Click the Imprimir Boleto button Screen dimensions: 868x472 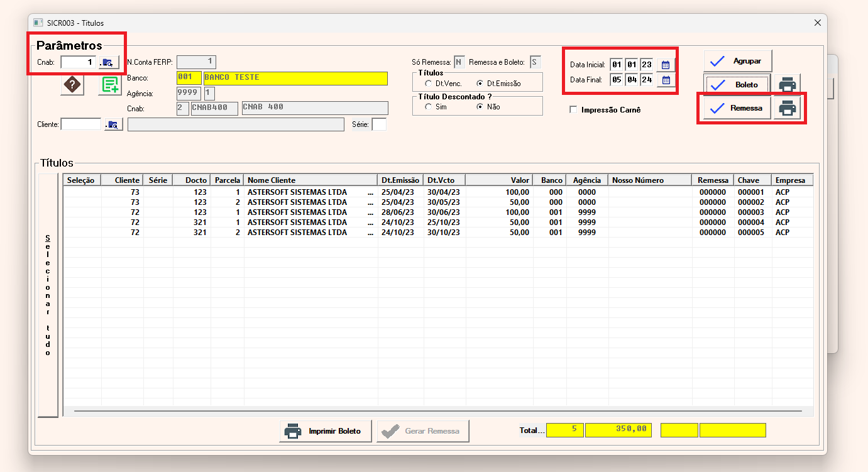(x=326, y=431)
